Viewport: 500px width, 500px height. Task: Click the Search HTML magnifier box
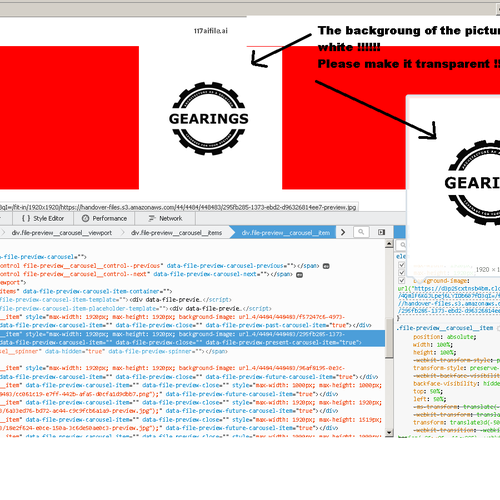coord(361,232)
